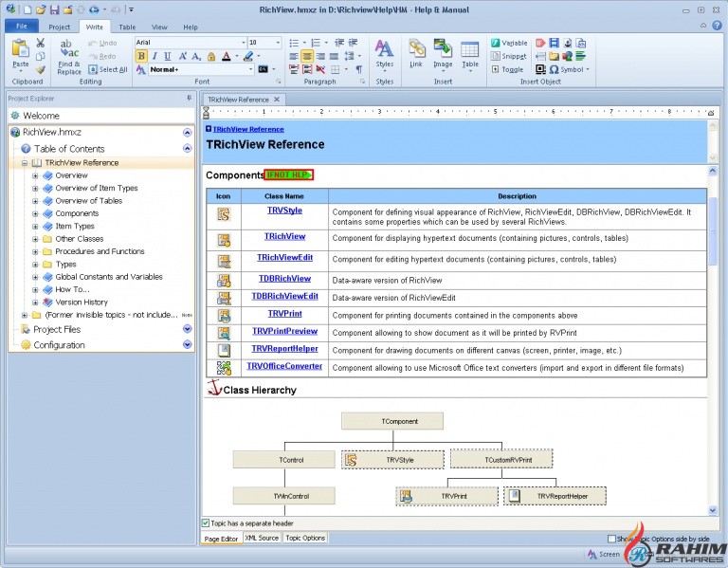Viewport: 728px width, 568px height.
Task: Expand the Components tree node
Action: pos(35,213)
